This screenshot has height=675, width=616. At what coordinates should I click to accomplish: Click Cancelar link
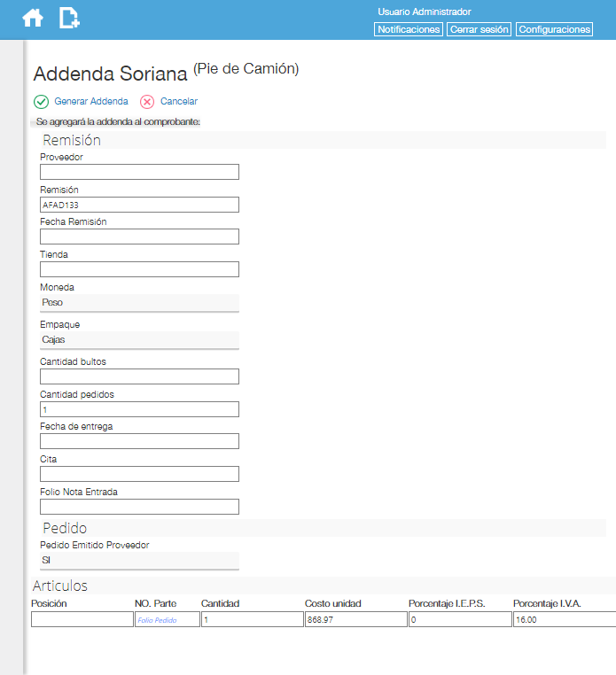pos(179,101)
